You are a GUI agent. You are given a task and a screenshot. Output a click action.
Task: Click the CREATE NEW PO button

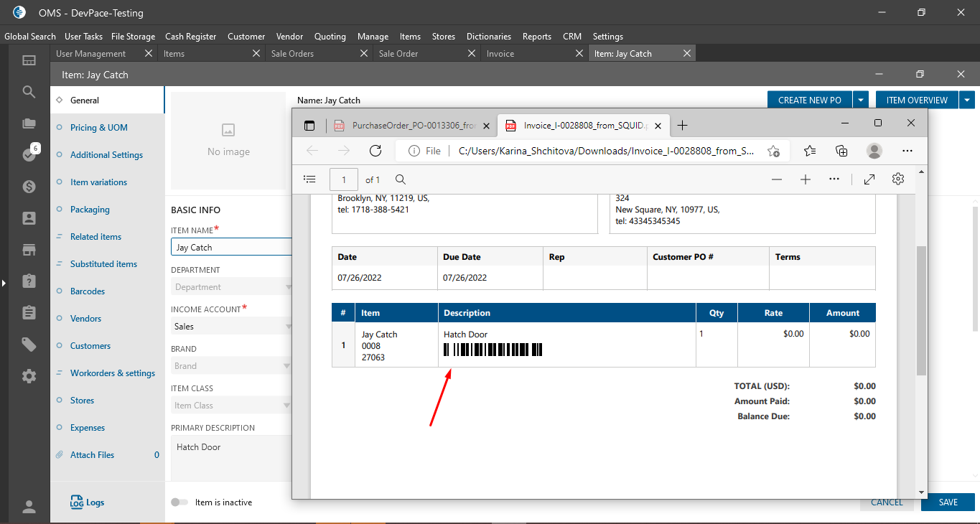click(809, 100)
